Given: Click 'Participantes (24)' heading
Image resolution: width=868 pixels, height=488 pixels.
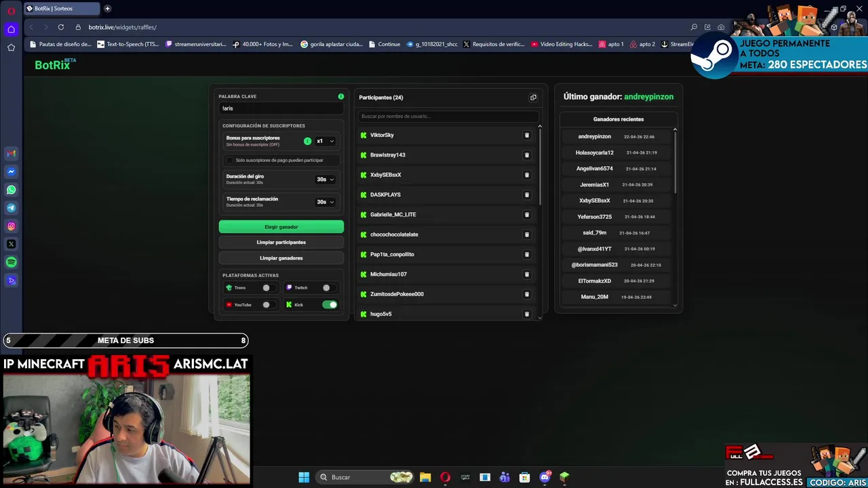Looking at the screenshot, I should tap(381, 98).
